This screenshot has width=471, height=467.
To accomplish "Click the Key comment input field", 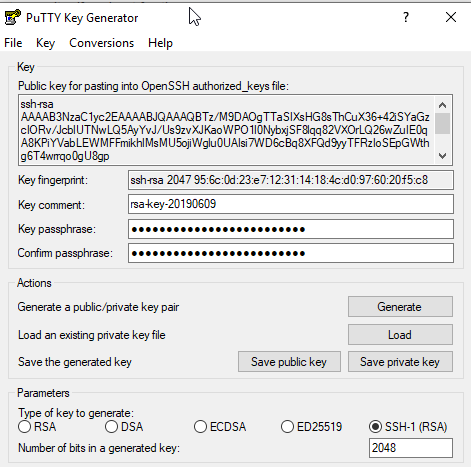I will pyautogui.click(x=291, y=204).
